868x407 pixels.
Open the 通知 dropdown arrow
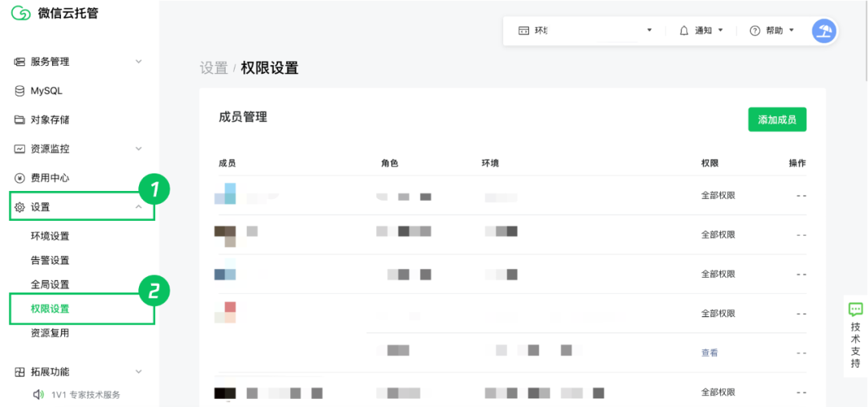(x=720, y=31)
